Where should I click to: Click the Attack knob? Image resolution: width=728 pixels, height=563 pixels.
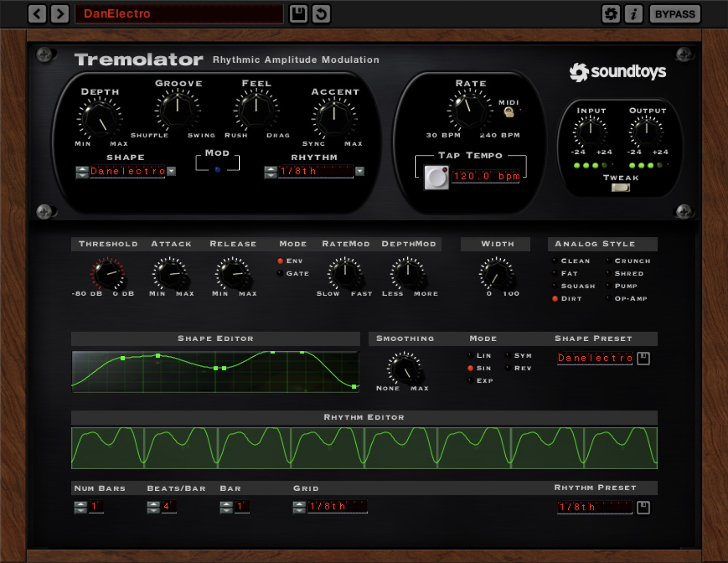(170, 273)
